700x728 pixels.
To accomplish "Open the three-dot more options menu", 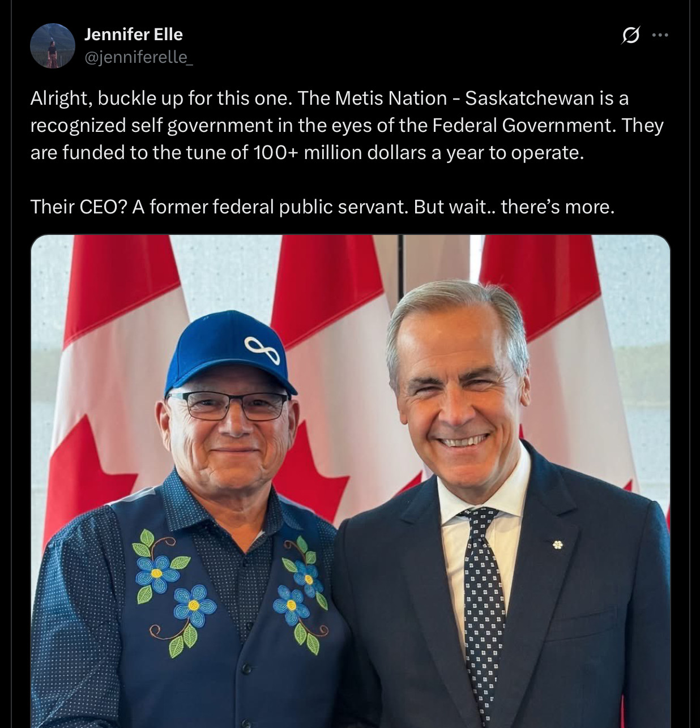I will click(660, 35).
